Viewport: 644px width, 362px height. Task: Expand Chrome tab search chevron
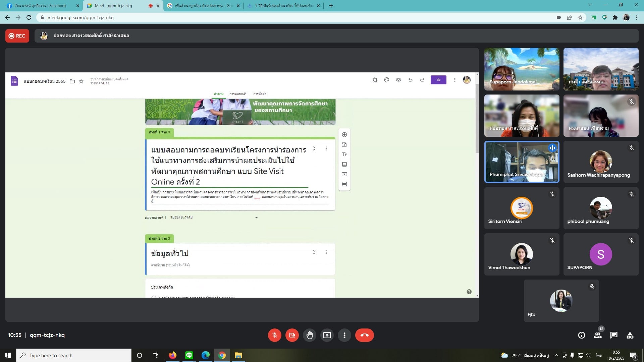click(590, 5)
